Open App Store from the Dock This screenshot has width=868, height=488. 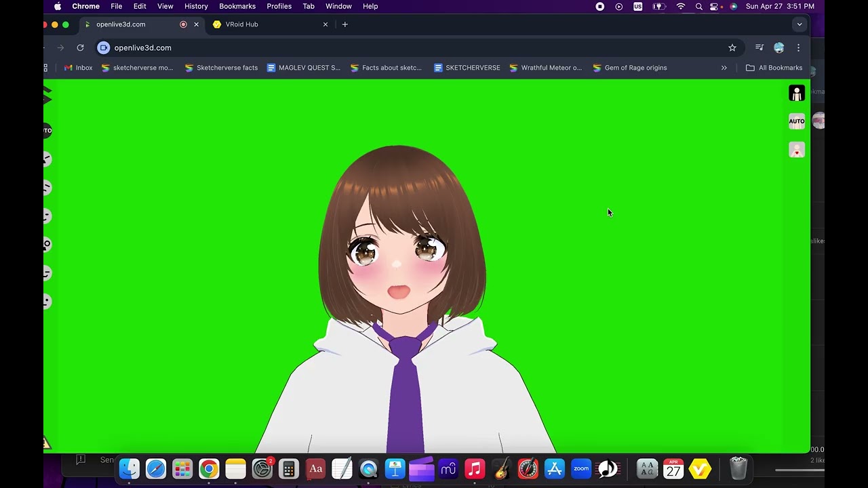tap(555, 469)
